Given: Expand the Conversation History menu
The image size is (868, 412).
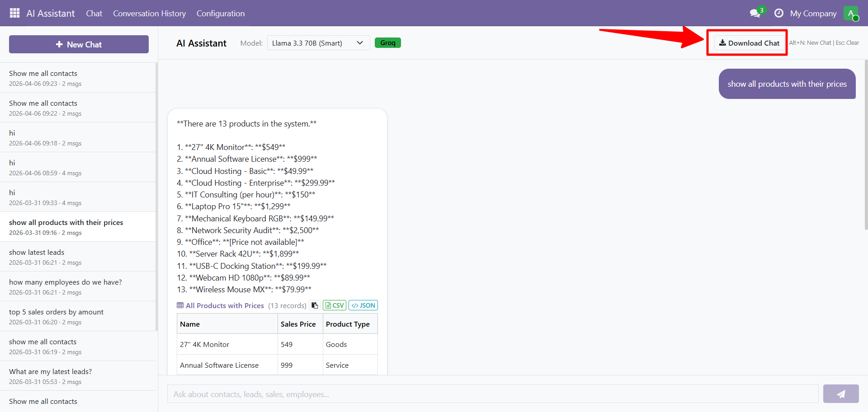Looking at the screenshot, I should coord(149,14).
